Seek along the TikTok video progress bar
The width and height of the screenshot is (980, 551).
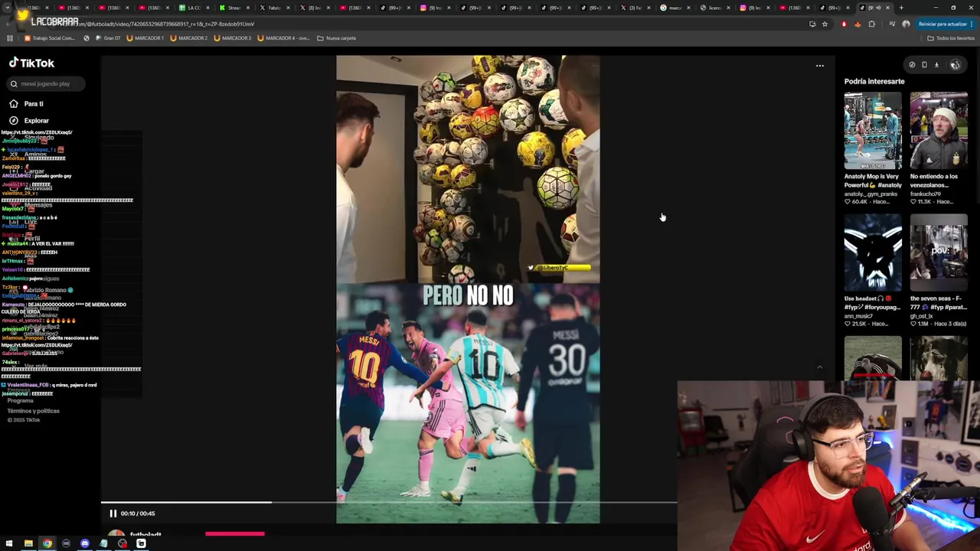389,503
